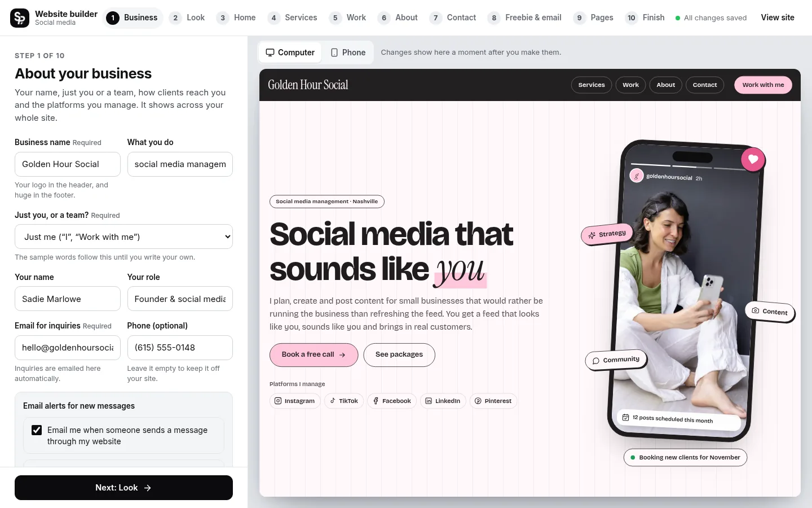The width and height of the screenshot is (812, 508).
Task: Go to step 10 Finish
Action: click(x=646, y=18)
